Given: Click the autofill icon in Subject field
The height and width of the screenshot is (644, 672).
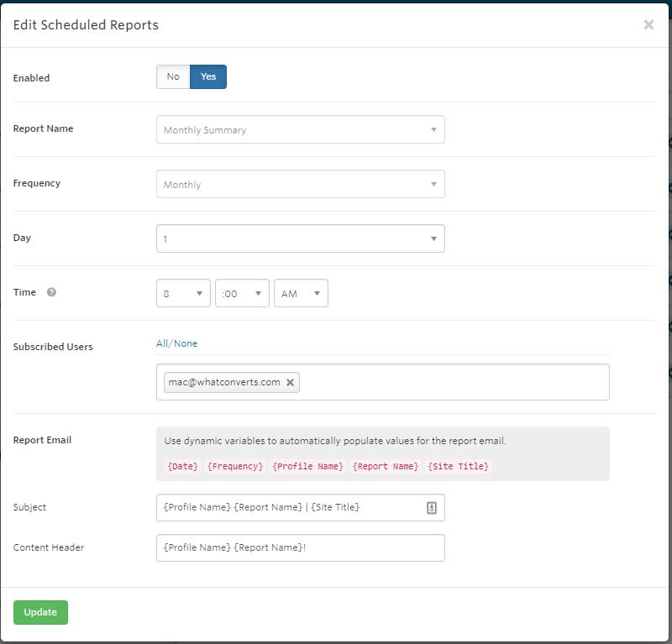Looking at the screenshot, I should click(432, 508).
